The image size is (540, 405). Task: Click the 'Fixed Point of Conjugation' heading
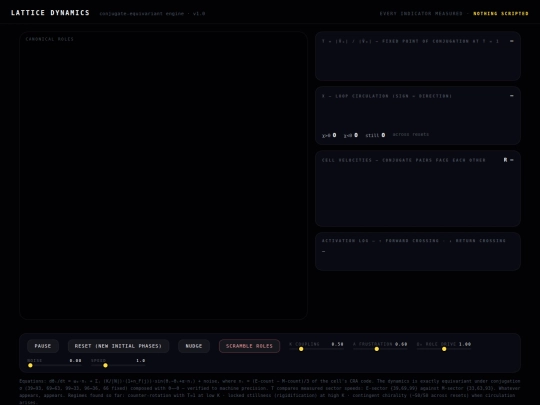(x=410, y=41)
